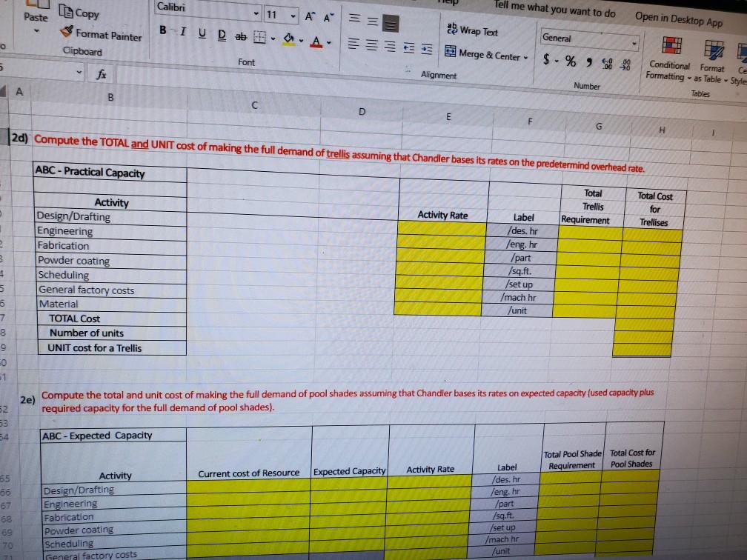747x560 pixels.
Task: Open the Font Color dropdown arrow
Action: point(329,43)
